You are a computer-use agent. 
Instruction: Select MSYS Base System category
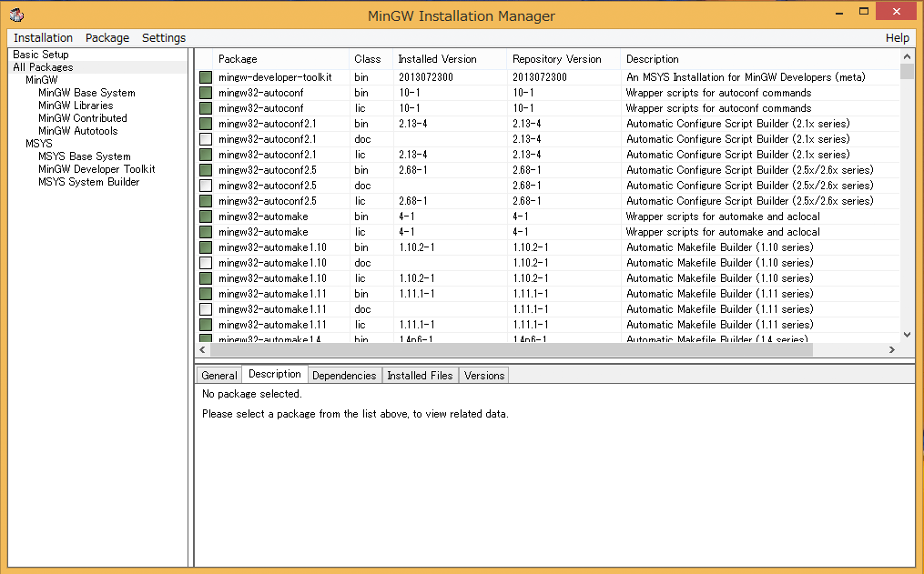pos(85,156)
